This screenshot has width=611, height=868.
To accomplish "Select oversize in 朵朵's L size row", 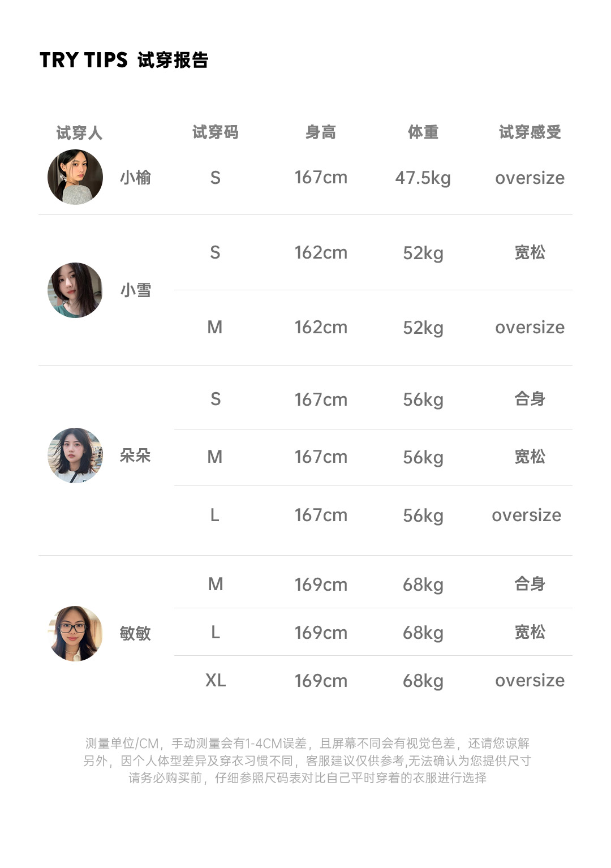I will point(526,515).
